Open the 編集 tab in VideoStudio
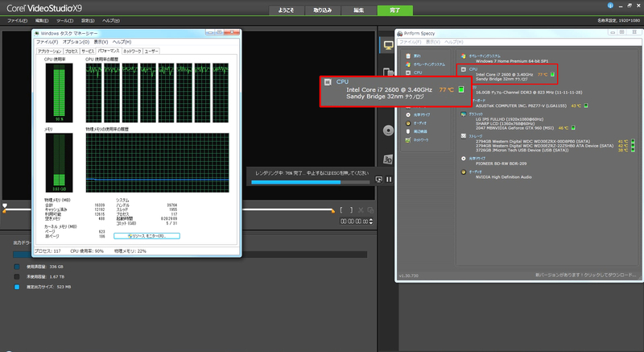644x352 pixels. pos(358,10)
